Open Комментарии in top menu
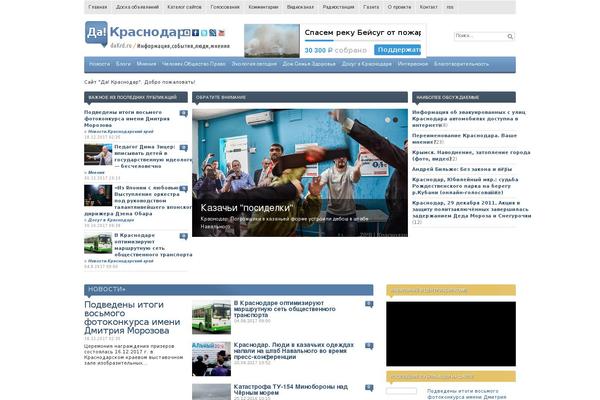The height and width of the screenshot is (400, 600). pos(263,7)
